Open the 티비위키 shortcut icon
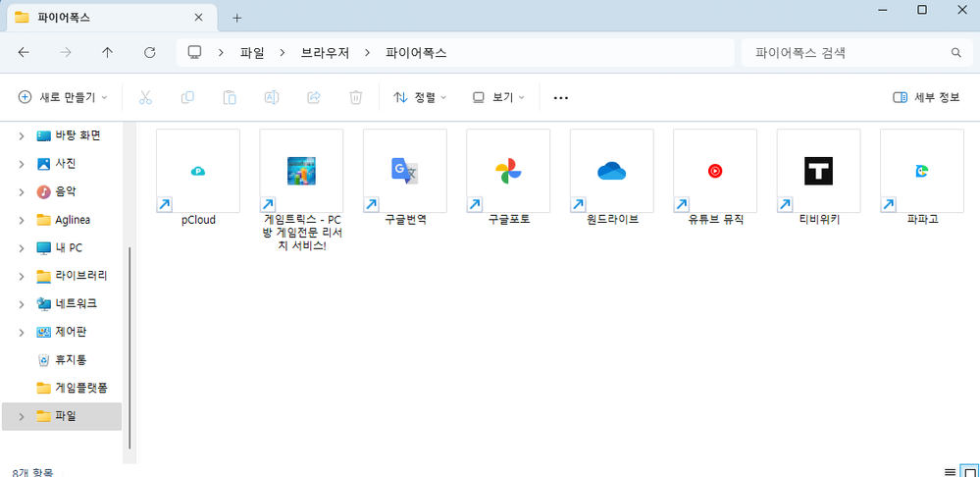980x477 pixels. click(x=818, y=171)
